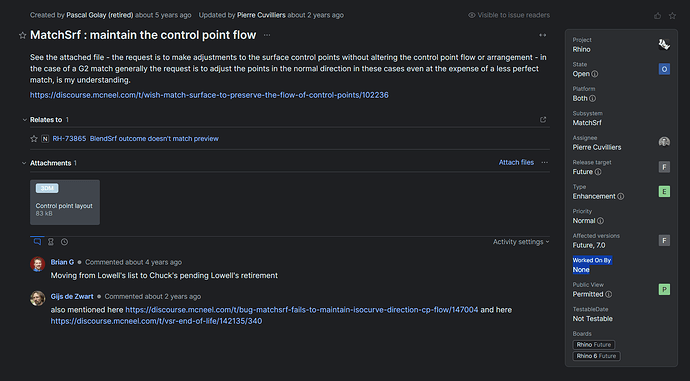Star the MatchSrf issue title
The height and width of the screenshot is (381, 690).
22,36
